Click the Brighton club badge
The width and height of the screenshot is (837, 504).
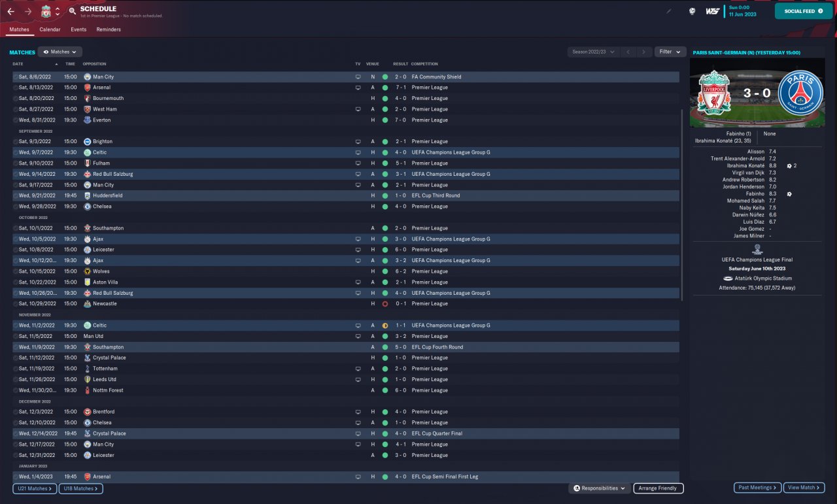click(x=87, y=142)
